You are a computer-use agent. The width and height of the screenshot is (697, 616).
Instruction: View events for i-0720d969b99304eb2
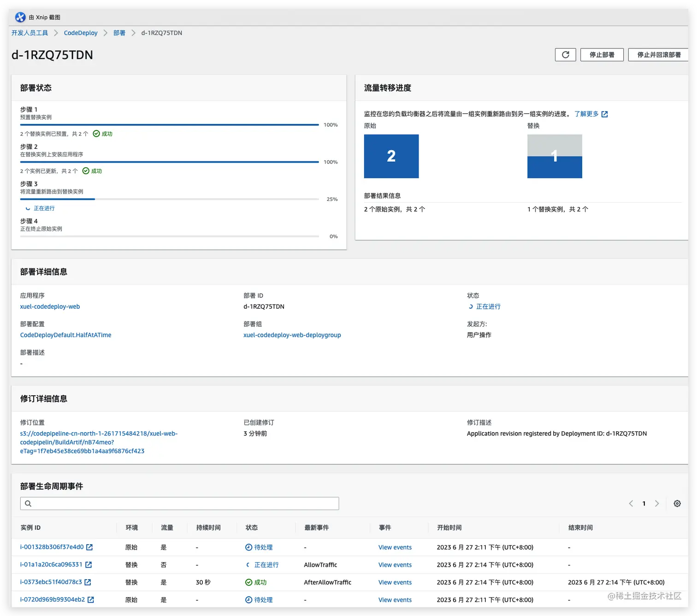coord(395,600)
